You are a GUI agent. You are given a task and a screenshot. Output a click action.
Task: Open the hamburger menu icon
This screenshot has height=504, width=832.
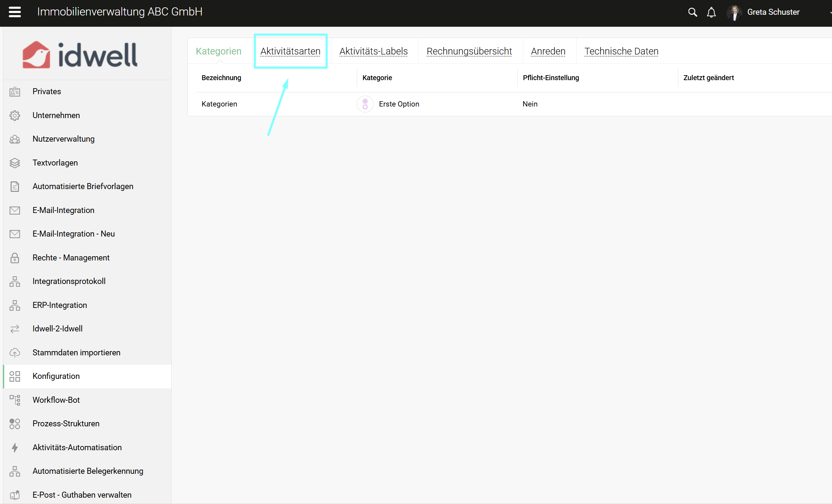tap(14, 12)
